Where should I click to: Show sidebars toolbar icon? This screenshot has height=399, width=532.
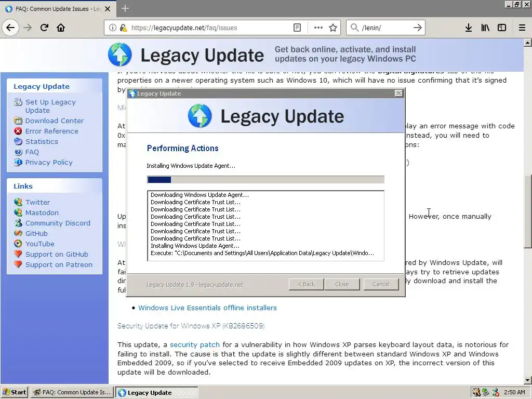[x=502, y=28]
